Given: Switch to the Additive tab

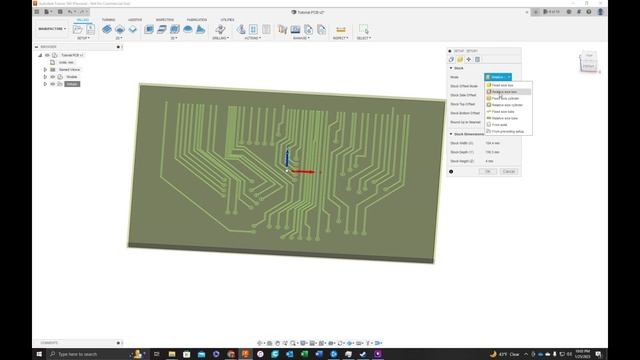Looking at the screenshot, I should [x=135, y=20].
